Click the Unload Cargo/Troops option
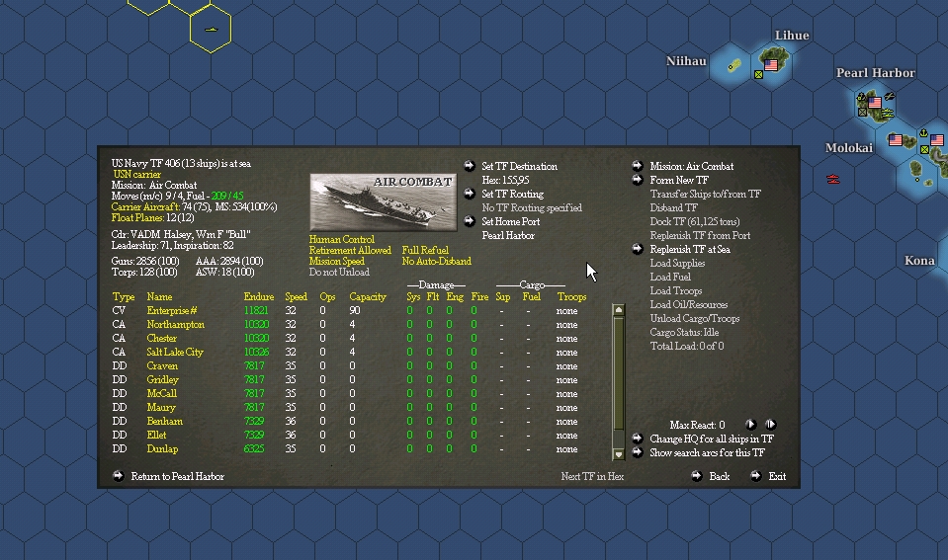 (695, 318)
